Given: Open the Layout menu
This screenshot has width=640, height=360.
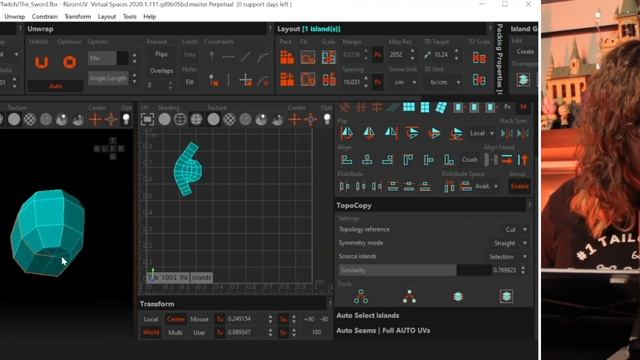Looking at the screenshot, I should tap(107, 17).
